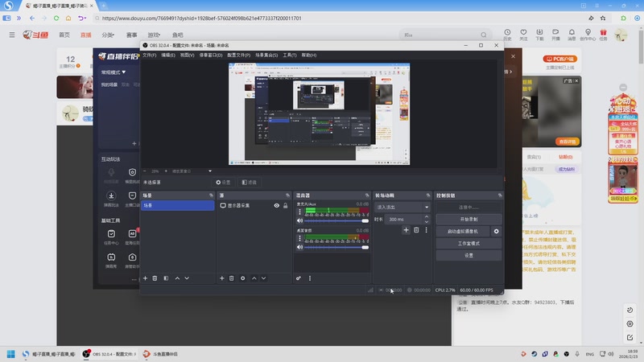Mute the Mic/Aux speaker icon
This screenshot has width=644, height=362.
pyautogui.click(x=299, y=220)
